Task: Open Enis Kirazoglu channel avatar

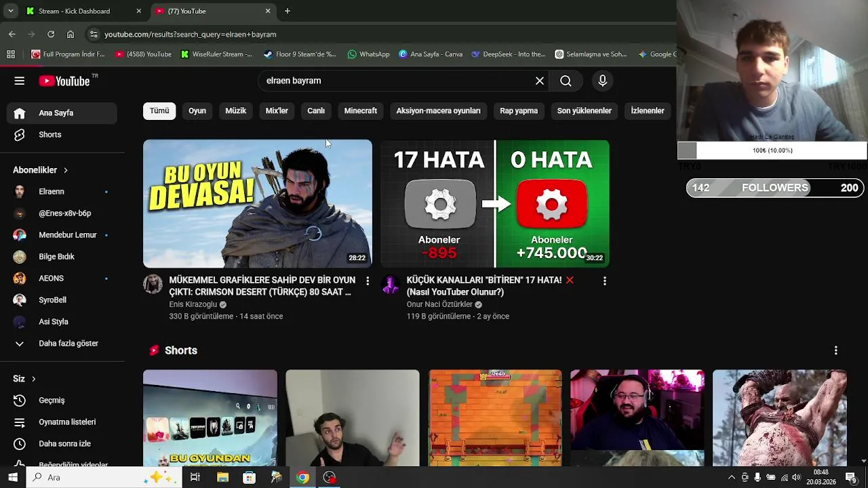Action: tap(153, 284)
